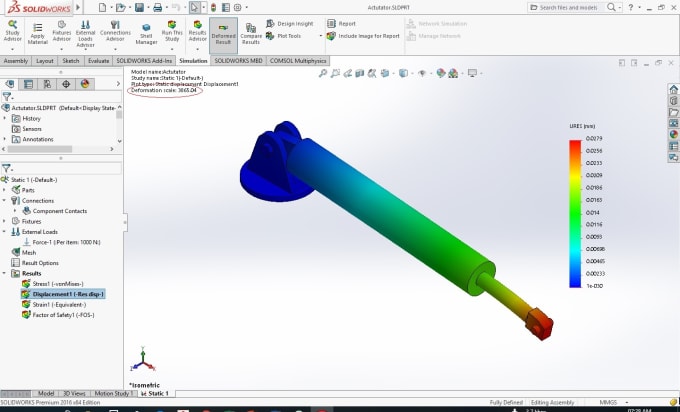The width and height of the screenshot is (680, 412).
Task: Open External Loads Advisor
Action: pos(85,34)
